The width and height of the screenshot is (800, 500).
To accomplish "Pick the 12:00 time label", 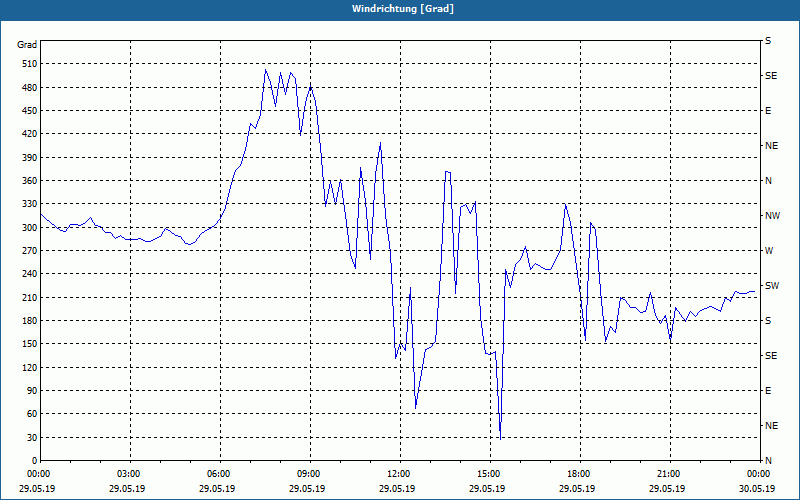I will pos(397,474).
